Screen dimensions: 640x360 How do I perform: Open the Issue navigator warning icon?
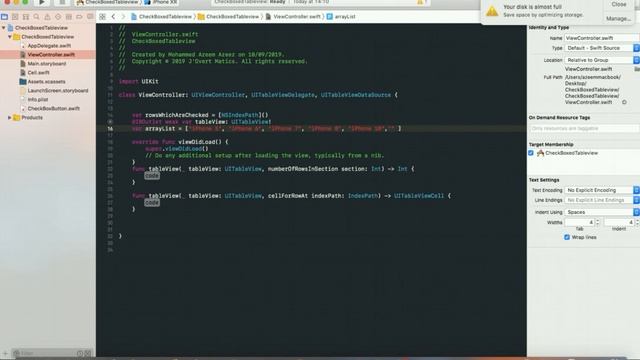[47, 17]
